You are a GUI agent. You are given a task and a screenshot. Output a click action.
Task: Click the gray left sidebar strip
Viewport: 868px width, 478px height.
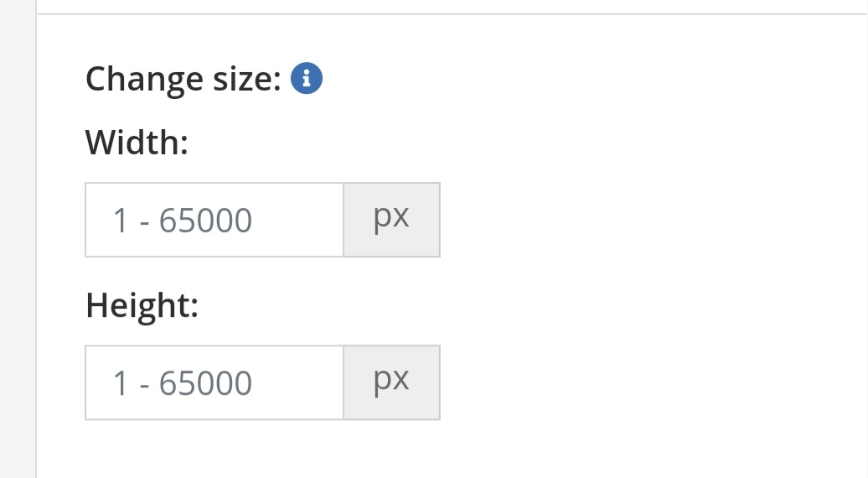[18, 239]
